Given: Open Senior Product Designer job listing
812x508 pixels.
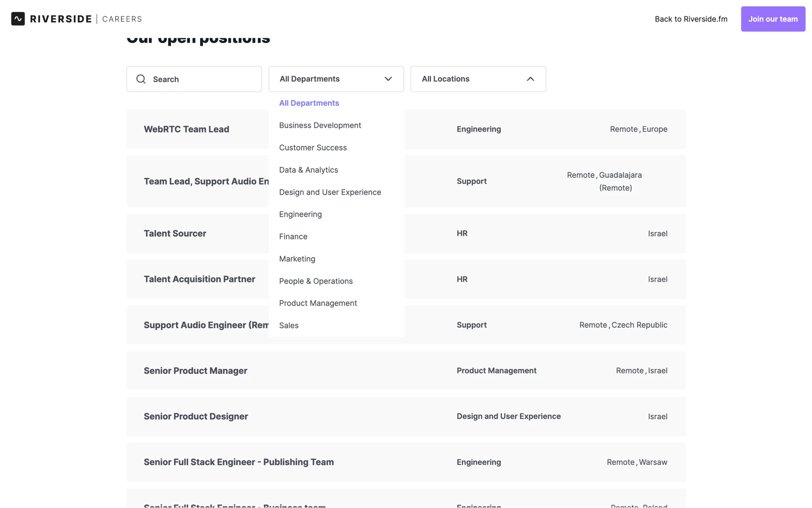Looking at the screenshot, I should point(196,417).
